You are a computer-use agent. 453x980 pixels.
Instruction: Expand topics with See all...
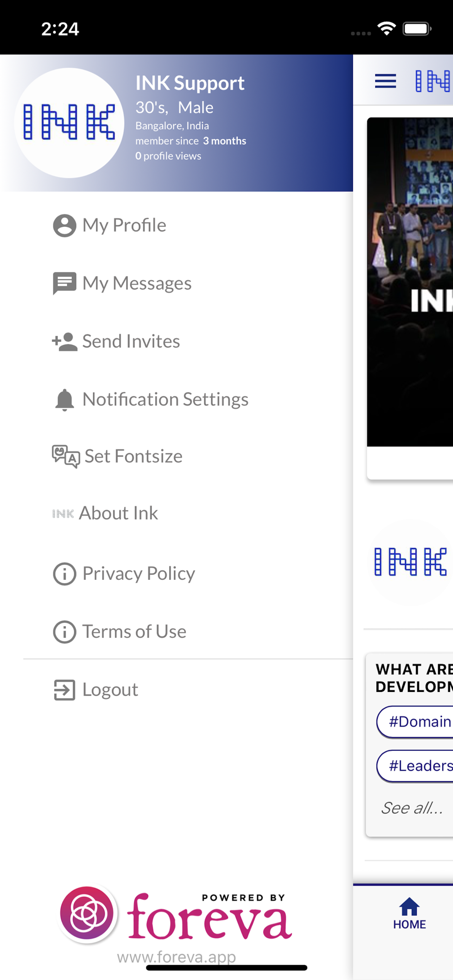click(x=412, y=808)
